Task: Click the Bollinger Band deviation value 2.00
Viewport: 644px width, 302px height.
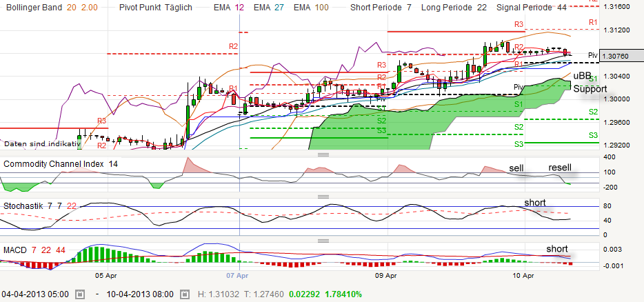Action: [88, 8]
